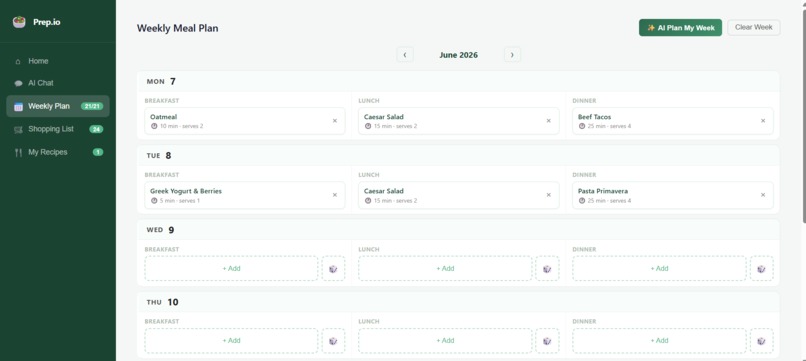Click the 24 badge on Shopping List
The width and height of the screenshot is (806, 361).
point(96,129)
